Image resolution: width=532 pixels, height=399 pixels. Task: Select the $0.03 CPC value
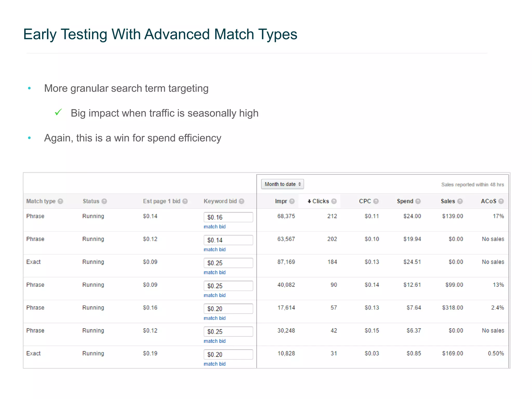372,353
